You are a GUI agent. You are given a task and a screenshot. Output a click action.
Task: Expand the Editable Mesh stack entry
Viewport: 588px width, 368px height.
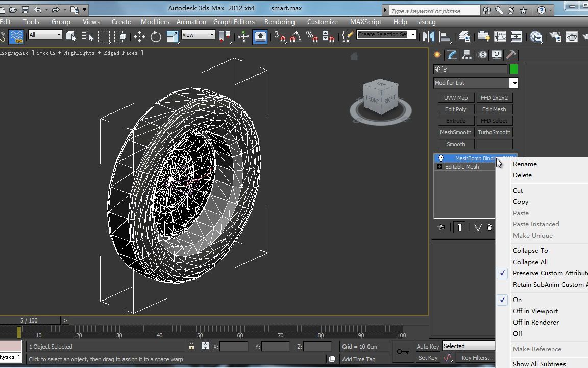tap(439, 167)
